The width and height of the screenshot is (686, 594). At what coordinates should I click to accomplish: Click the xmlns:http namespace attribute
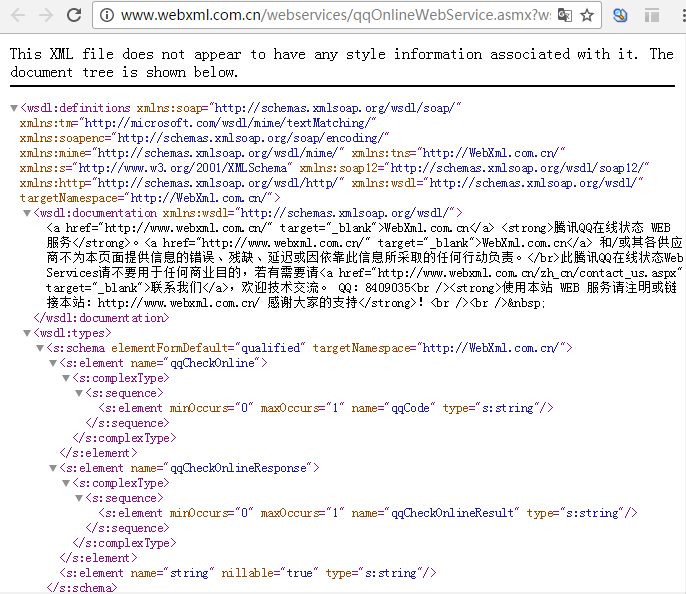point(182,183)
